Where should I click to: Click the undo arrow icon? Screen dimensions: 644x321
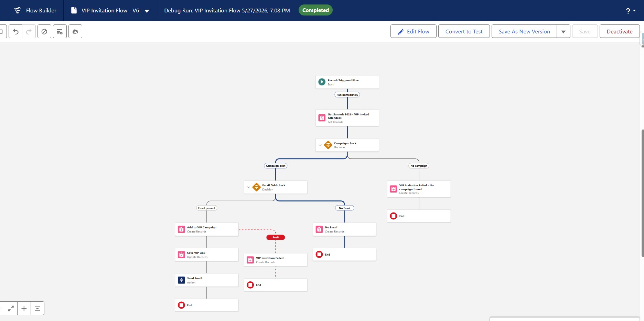15,31
